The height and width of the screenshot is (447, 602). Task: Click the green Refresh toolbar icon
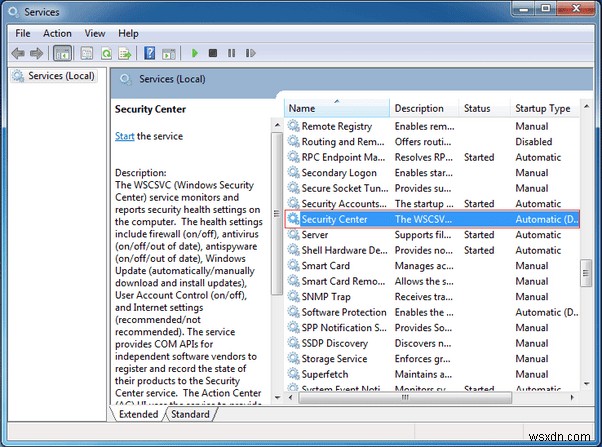point(106,53)
